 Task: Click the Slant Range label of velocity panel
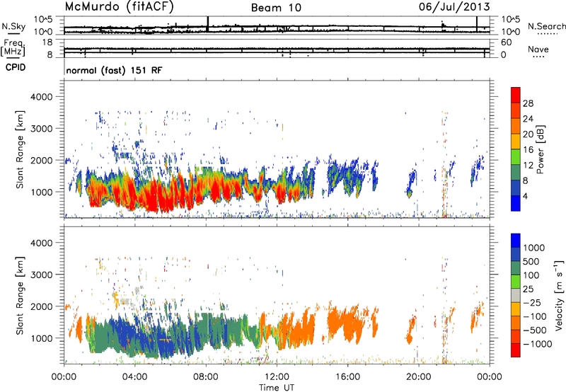pos(20,295)
